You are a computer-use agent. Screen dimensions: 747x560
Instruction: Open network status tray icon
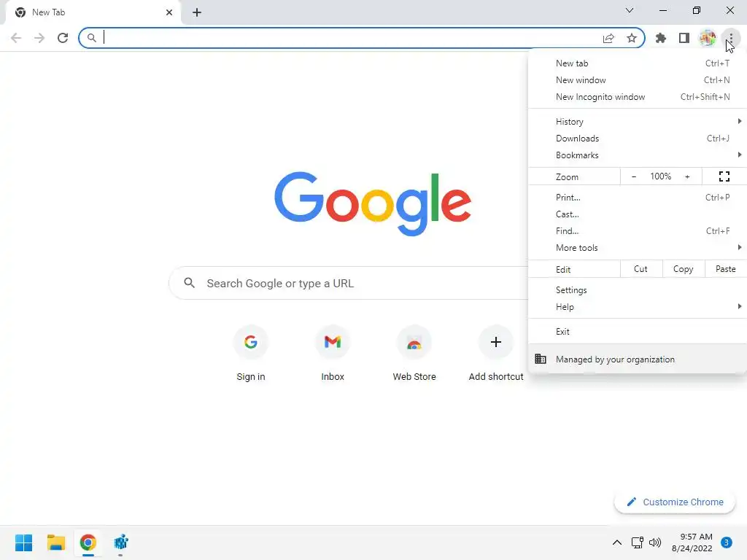637,542
